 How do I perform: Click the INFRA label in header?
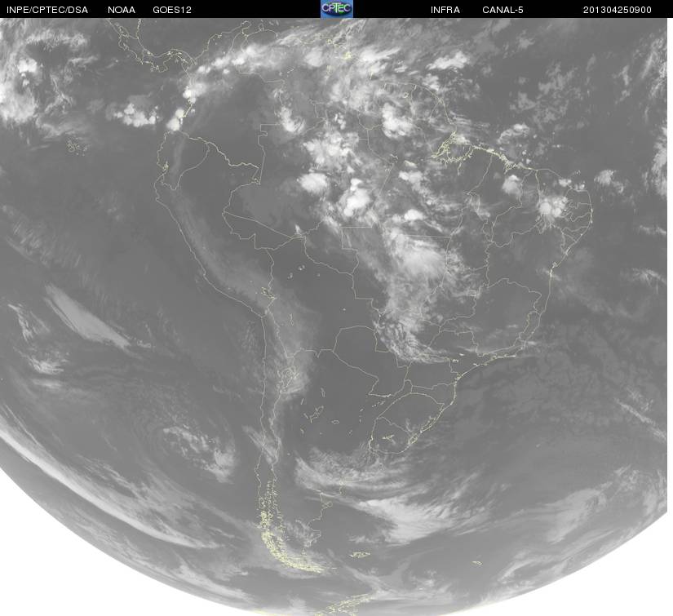click(445, 10)
